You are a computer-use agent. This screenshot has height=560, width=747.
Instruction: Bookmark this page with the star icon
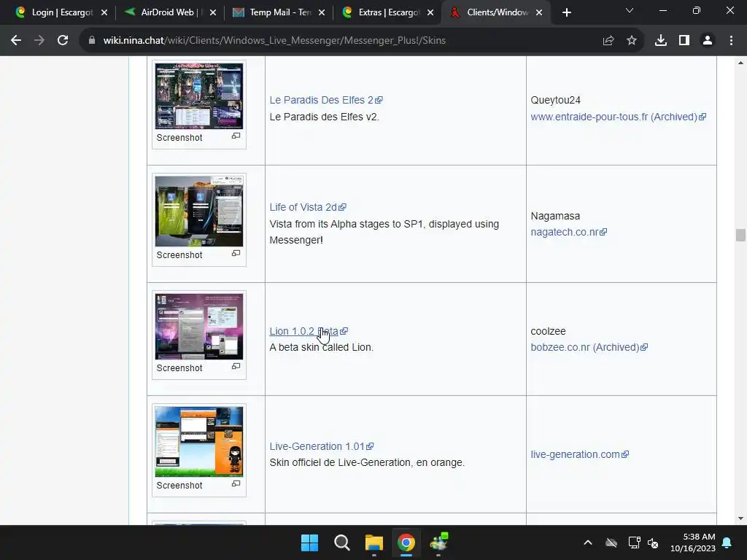pos(632,41)
